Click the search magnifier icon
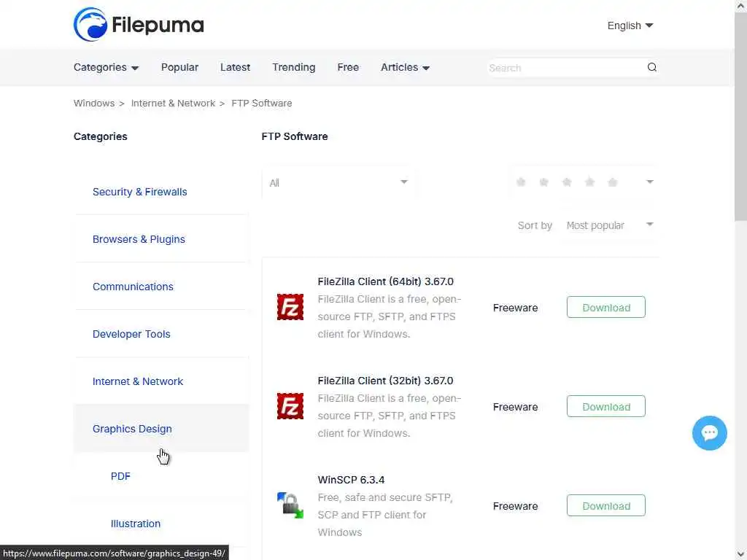The height and width of the screenshot is (560, 747). click(x=651, y=67)
